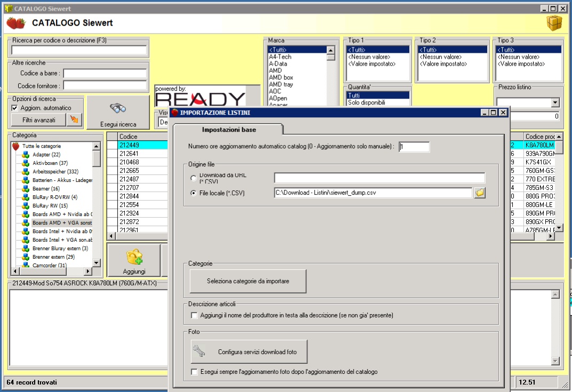Select the Download da URL radio option

193,178
